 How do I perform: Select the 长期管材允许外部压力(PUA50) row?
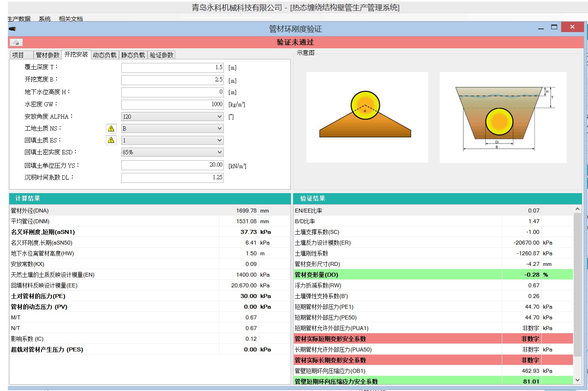[433, 349]
